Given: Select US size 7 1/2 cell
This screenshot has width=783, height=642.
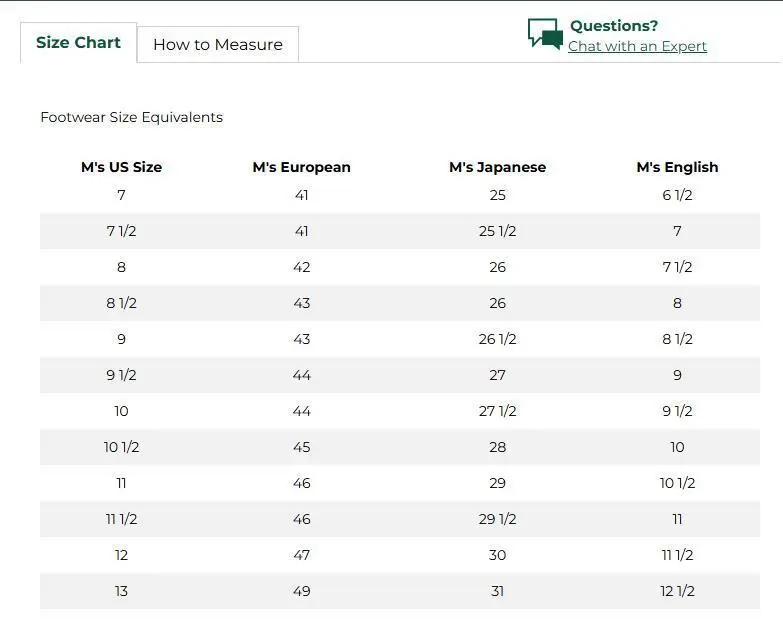Looking at the screenshot, I should click(x=121, y=231).
